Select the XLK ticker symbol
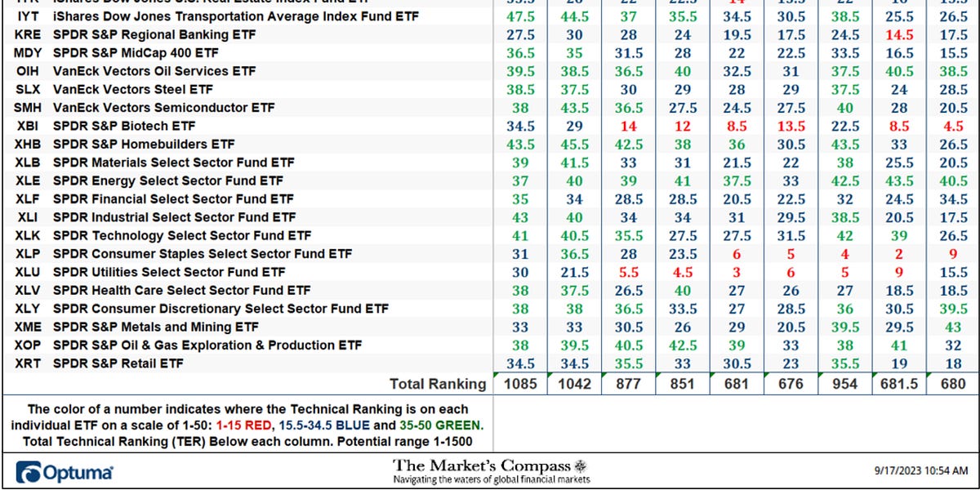This screenshot has height=490, width=980. coord(28,235)
